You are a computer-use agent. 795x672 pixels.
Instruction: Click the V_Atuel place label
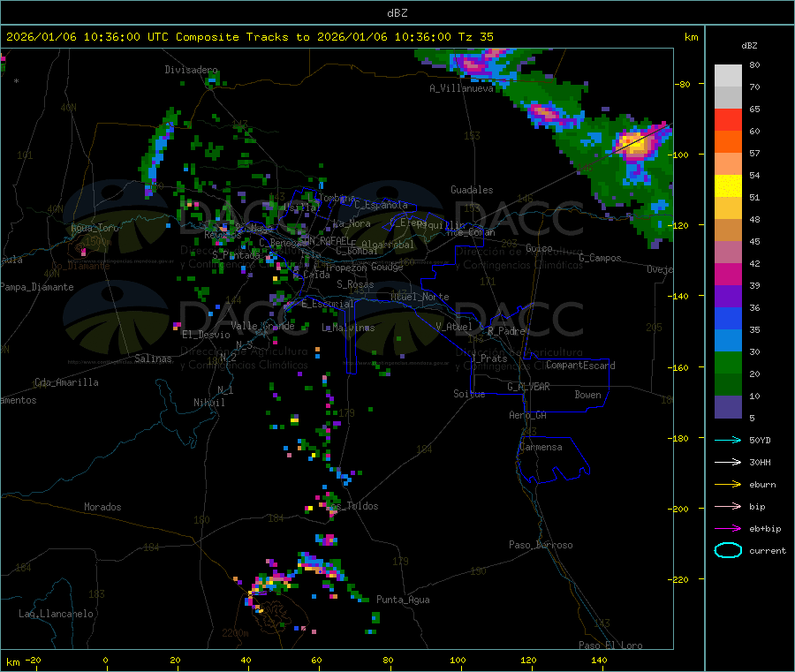tap(454, 327)
